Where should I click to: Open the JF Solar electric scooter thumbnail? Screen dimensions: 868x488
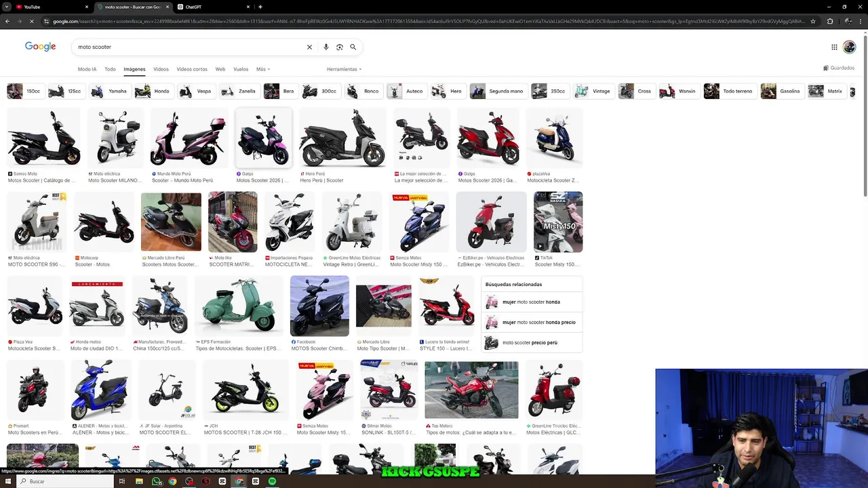pos(167,390)
